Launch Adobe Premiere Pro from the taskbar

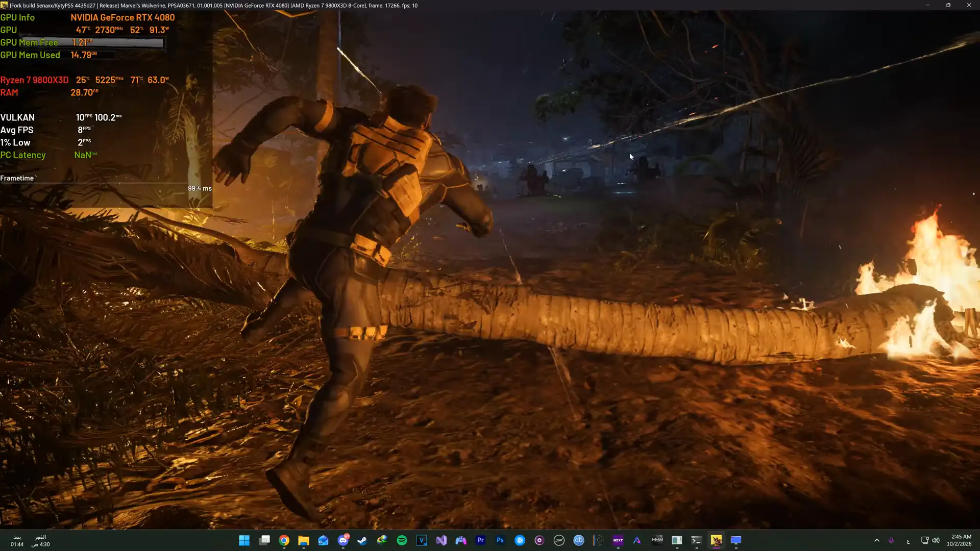[x=480, y=540]
